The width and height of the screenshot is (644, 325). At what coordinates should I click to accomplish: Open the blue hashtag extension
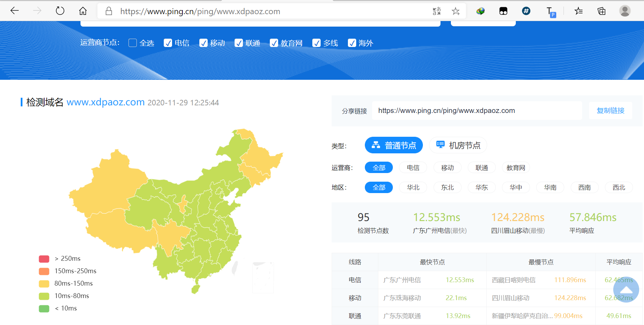tap(526, 11)
